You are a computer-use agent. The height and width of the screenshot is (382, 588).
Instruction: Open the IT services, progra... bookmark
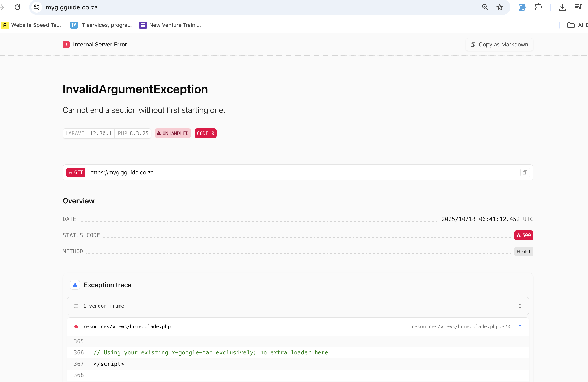coord(101,25)
